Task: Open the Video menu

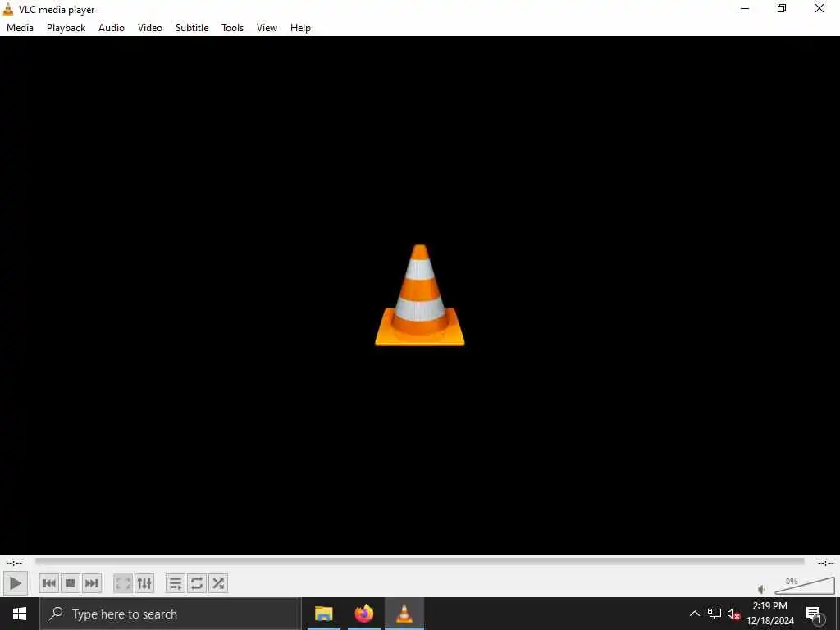Action: coord(150,28)
